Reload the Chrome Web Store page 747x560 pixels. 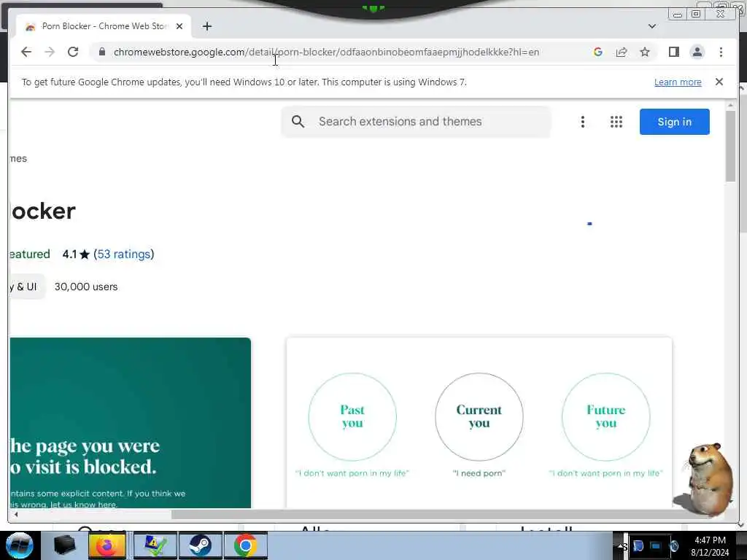coord(73,52)
